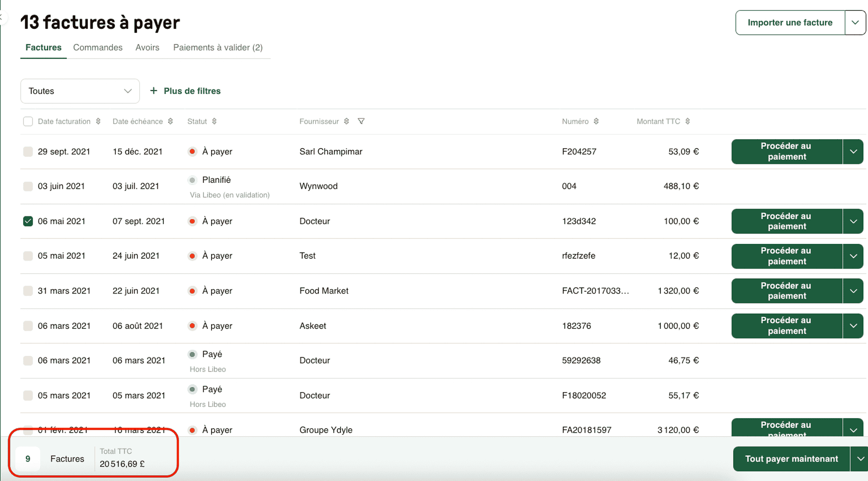Click the Montant TTC column header
868x481 pixels.
click(x=658, y=121)
